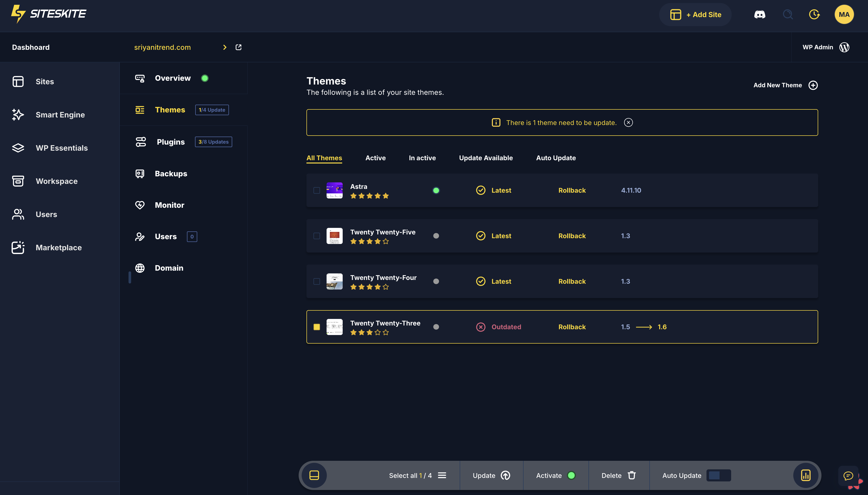Check the Astra theme checkbox
The width and height of the screenshot is (868, 495).
[317, 190]
